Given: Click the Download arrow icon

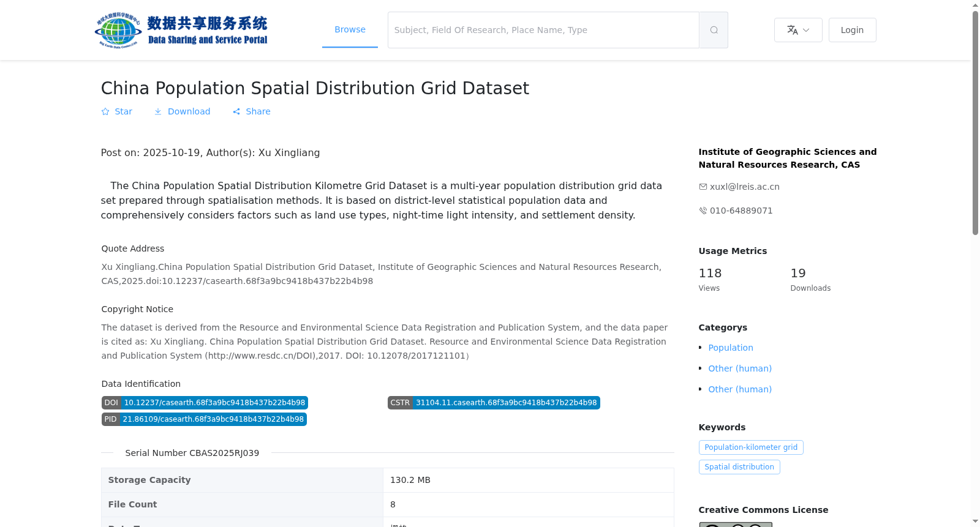Looking at the screenshot, I should coord(158,111).
